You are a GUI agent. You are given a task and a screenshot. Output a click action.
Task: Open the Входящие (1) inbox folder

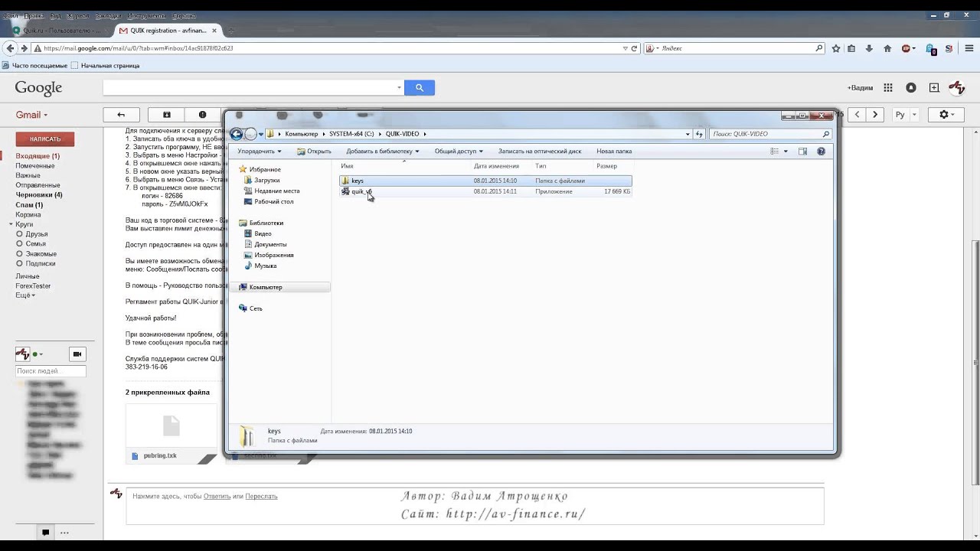pyautogui.click(x=38, y=156)
